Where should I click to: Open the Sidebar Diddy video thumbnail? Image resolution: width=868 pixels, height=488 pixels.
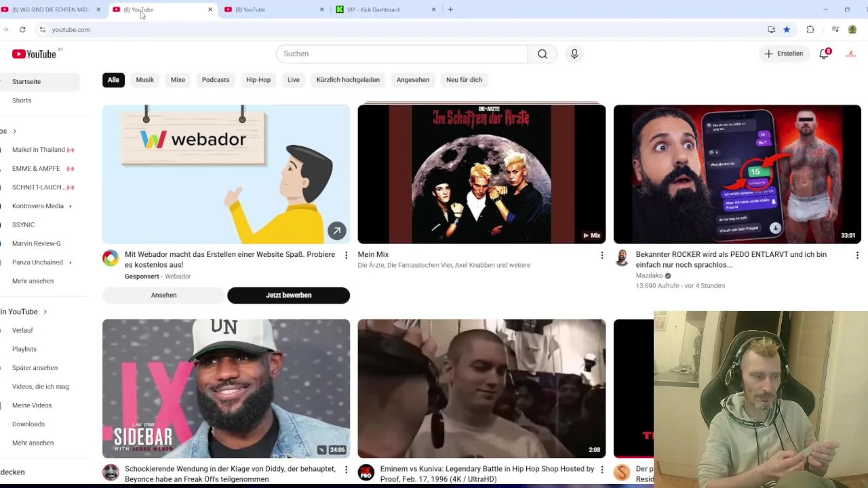point(226,389)
